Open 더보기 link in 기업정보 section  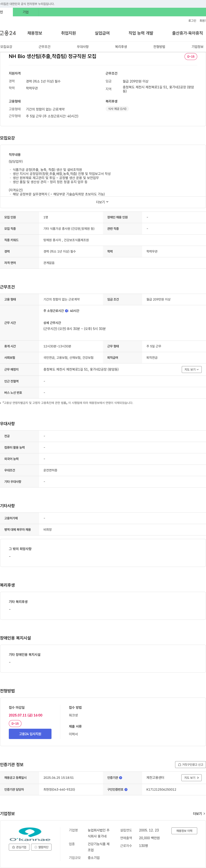tap(199, 814)
